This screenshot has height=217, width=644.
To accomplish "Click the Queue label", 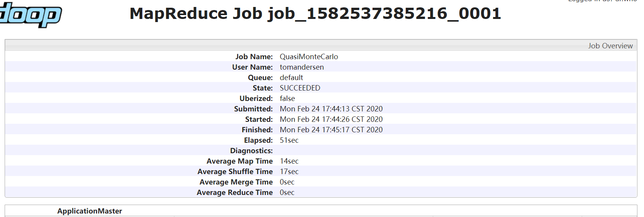I will [260, 77].
